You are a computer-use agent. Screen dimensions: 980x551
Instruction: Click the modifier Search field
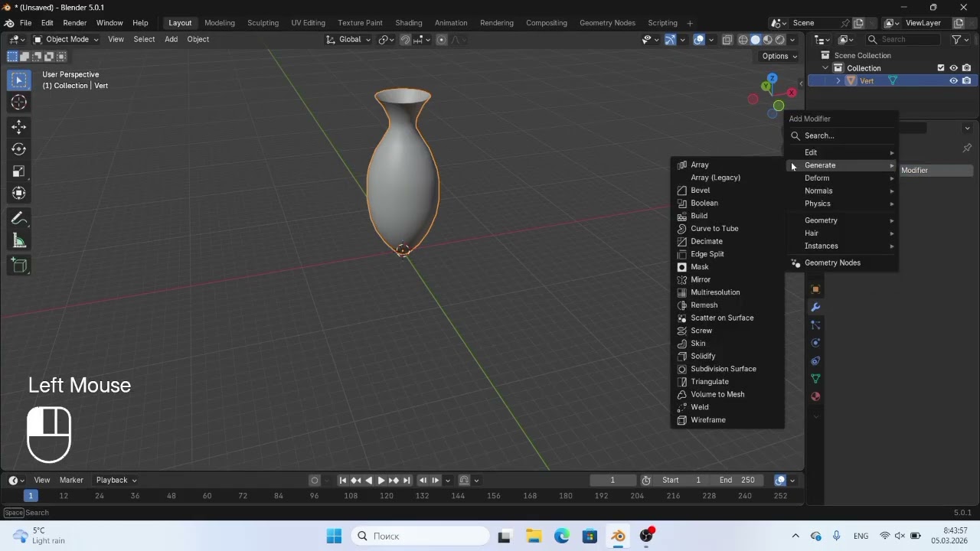tap(842, 135)
